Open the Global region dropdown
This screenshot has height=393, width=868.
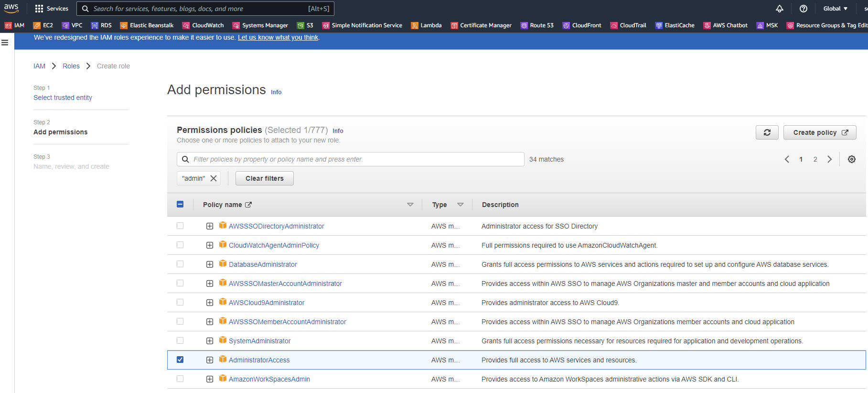coord(836,9)
